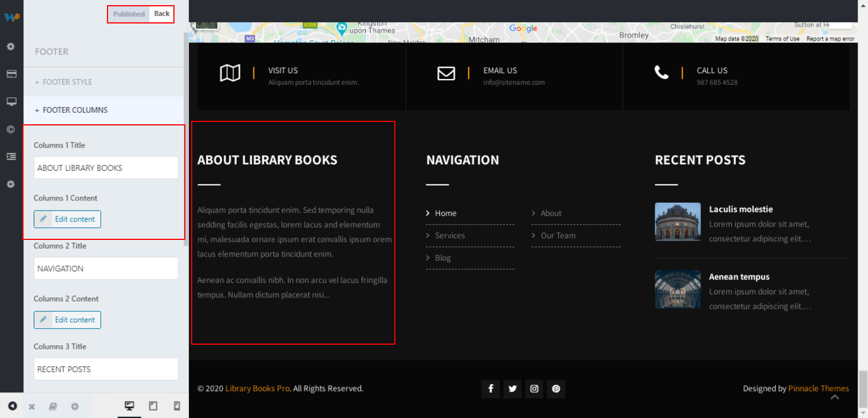Click the Twitter icon in the footer
Viewport: 868px width, 418px height.
click(513, 389)
